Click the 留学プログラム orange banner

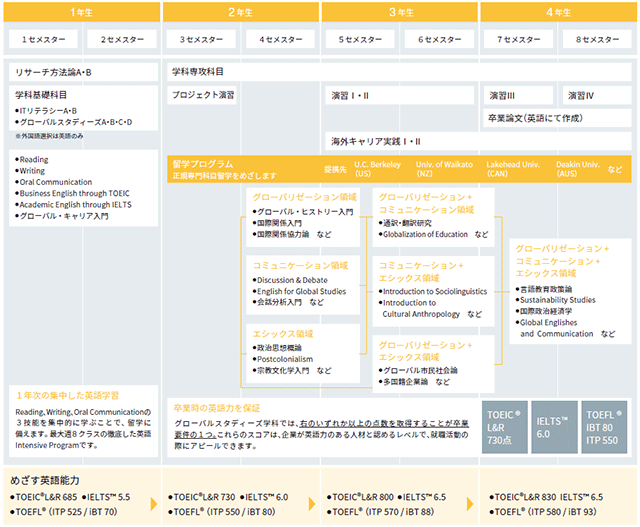tap(399, 169)
